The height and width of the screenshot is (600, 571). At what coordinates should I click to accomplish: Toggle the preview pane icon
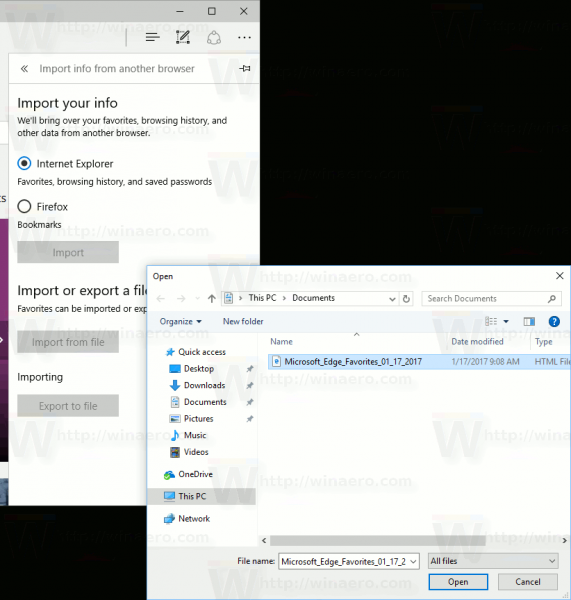tap(529, 321)
